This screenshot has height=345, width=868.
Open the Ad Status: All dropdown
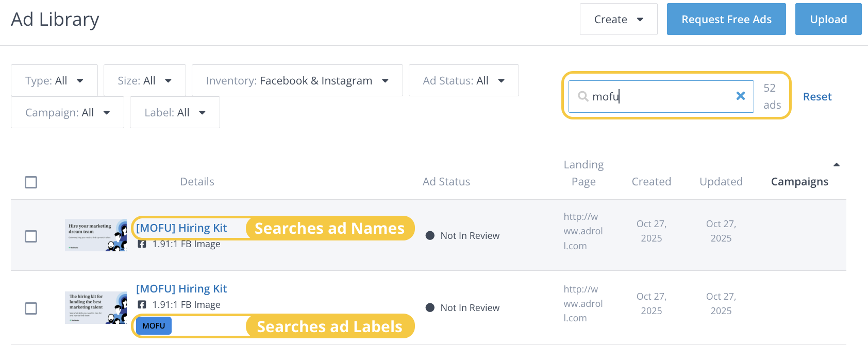tap(463, 80)
